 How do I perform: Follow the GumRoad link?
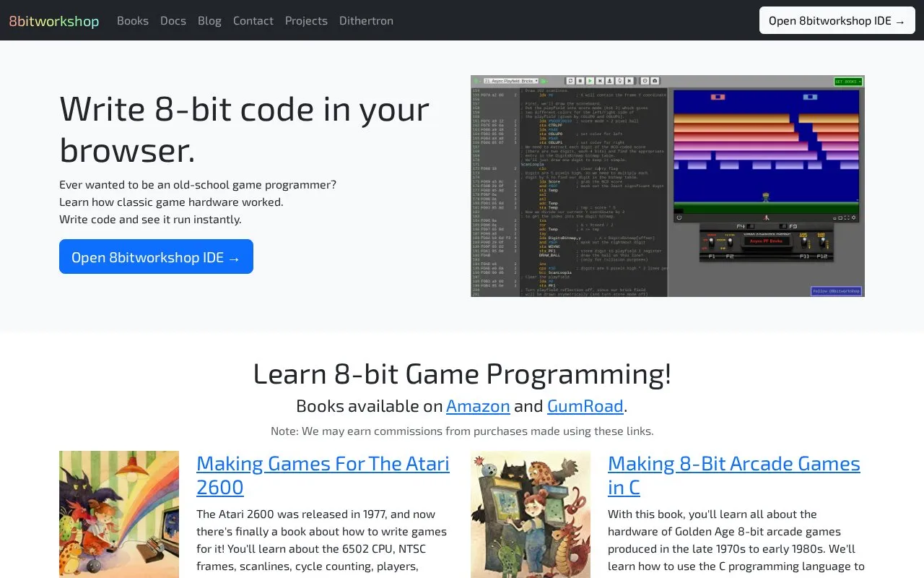click(585, 406)
